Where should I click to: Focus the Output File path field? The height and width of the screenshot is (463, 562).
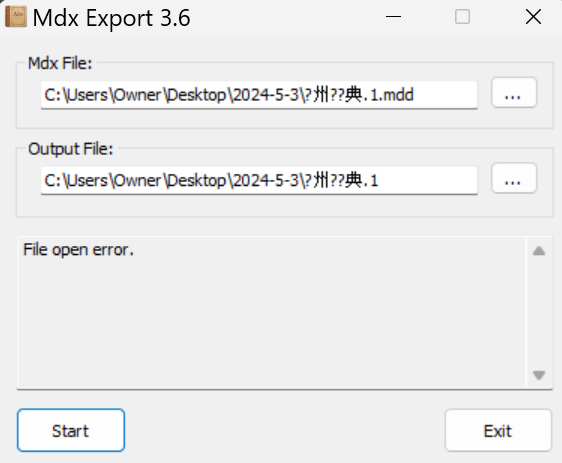tap(259, 180)
